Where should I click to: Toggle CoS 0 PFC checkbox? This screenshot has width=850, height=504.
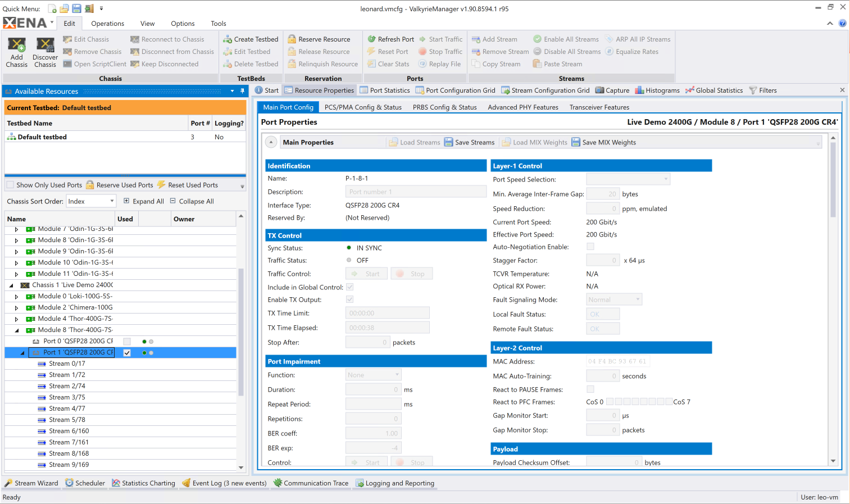pos(610,402)
